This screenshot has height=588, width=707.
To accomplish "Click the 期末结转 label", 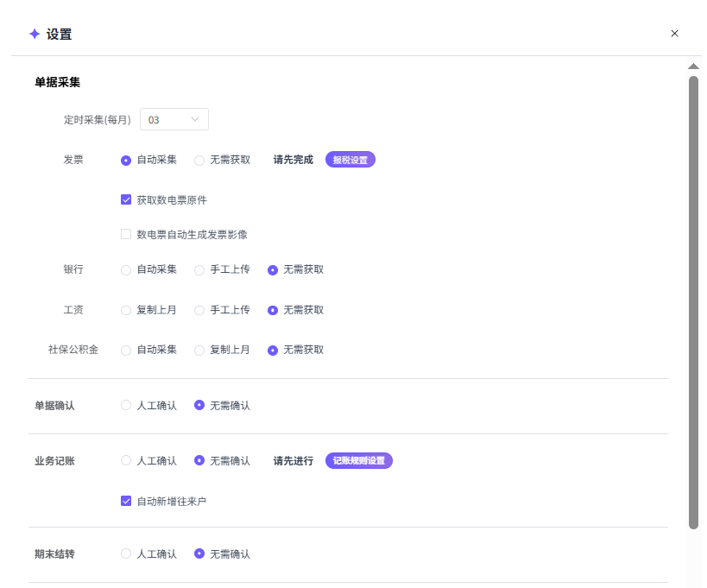I will click(x=54, y=553).
